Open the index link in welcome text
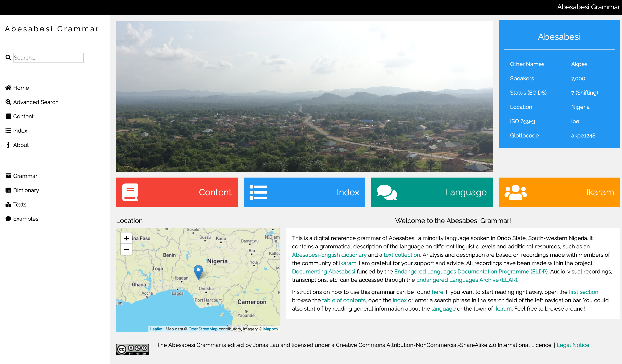This screenshot has height=364, width=622. pyautogui.click(x=400, y=301)
